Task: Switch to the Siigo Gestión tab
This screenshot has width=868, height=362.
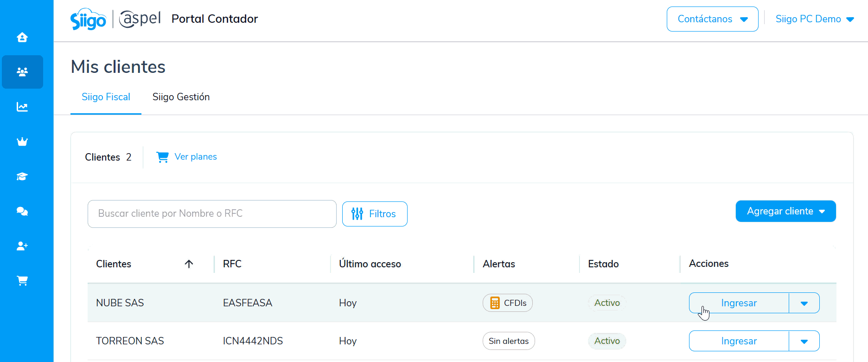Action: click(x=181, y=97)
